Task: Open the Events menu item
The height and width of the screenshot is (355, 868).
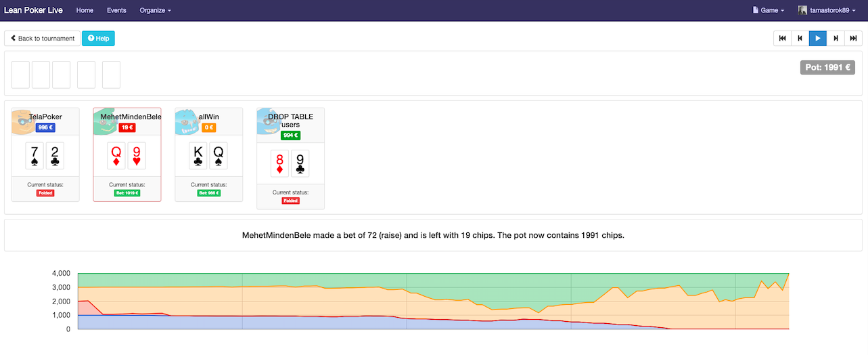Action: (116, 11)
